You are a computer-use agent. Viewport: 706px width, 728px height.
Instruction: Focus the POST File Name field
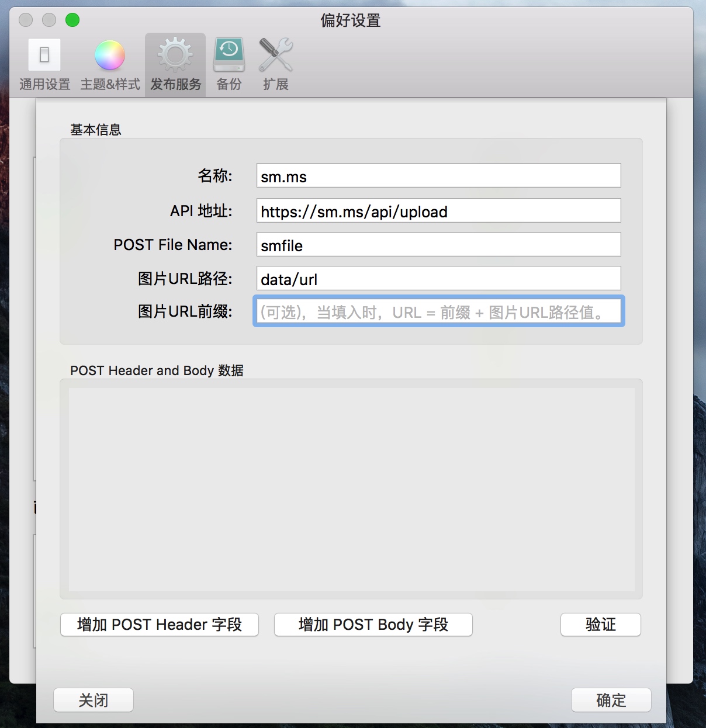[x=438, y=244]
